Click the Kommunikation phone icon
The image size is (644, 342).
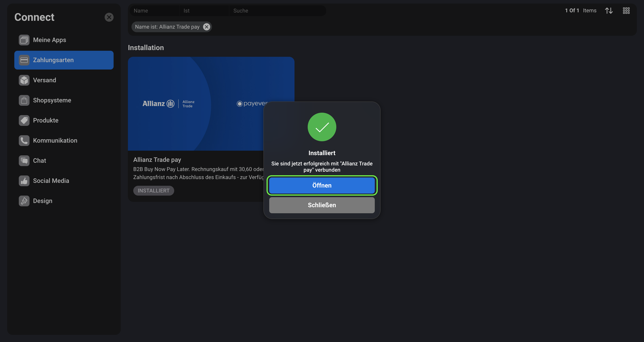pos(24,141)
